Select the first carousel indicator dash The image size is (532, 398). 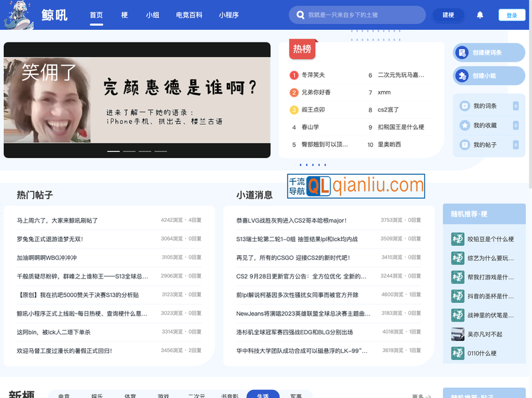(x=114, y=151)
